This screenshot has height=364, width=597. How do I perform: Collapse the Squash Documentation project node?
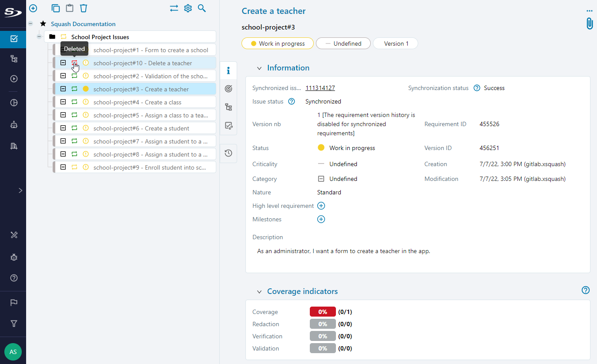[30, 24]
